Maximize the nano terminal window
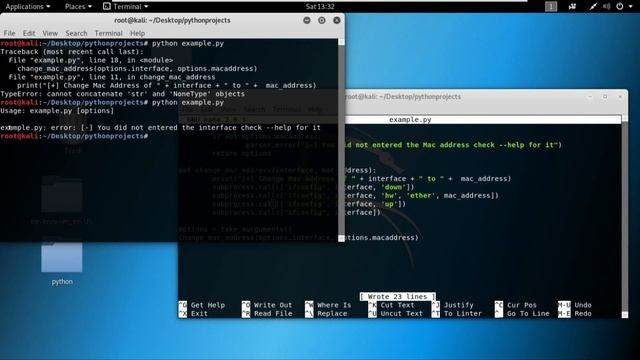The width and height of the screenshot is (640, 360). (x=605, y=97)
